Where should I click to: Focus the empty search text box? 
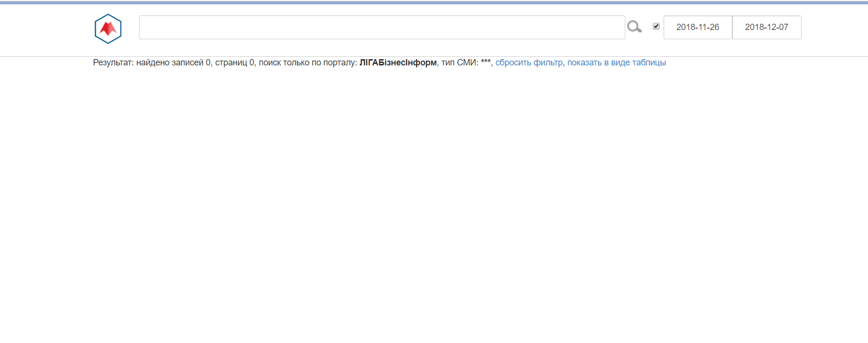pyautogui.click(x=382, y=27)
